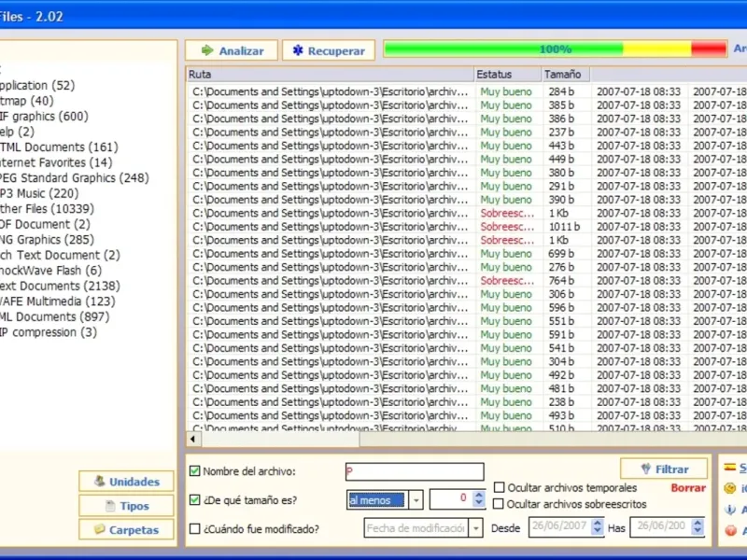Screen dimensions: 747x560
Task: Select the file row sized 237 b
Action: (x=467, y=132)
